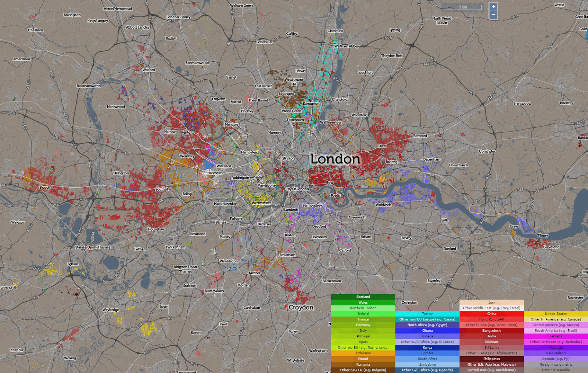Click the Romania legend entry
588x373 pixels.
[363, 365]
